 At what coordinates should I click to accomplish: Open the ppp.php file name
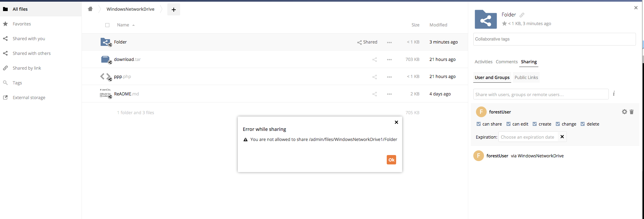tap(122, 77)
